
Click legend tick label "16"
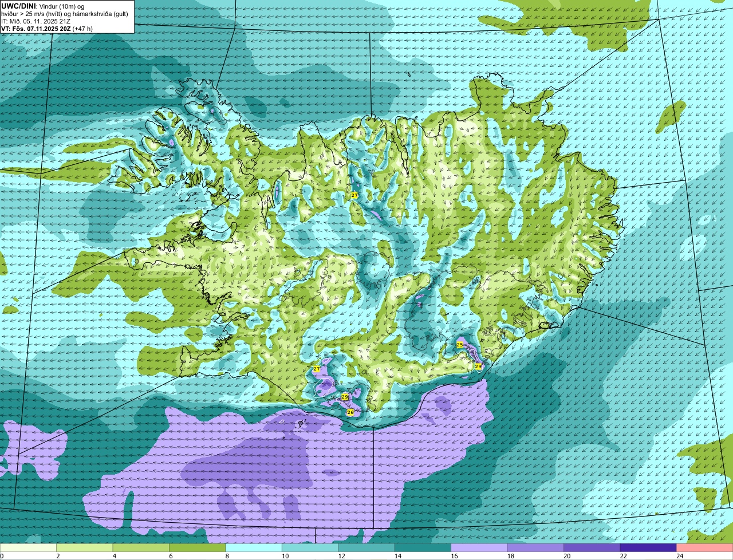454,556
